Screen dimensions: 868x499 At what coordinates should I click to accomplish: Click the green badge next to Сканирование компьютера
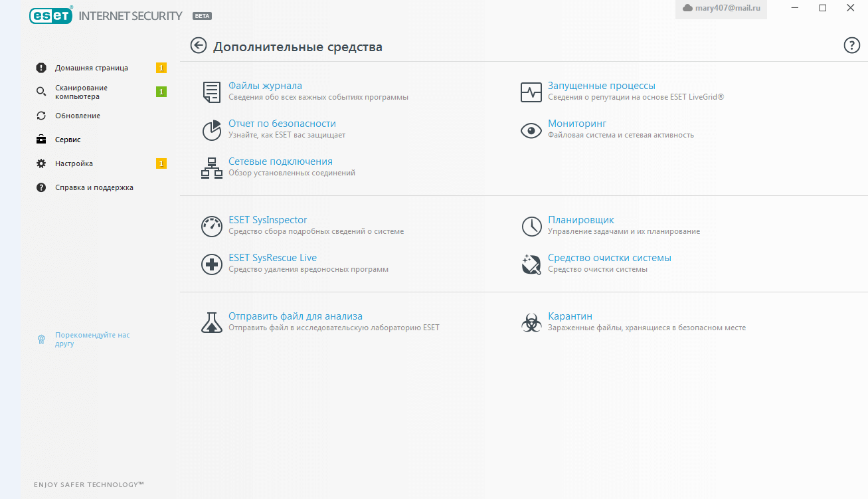point(161,92)
